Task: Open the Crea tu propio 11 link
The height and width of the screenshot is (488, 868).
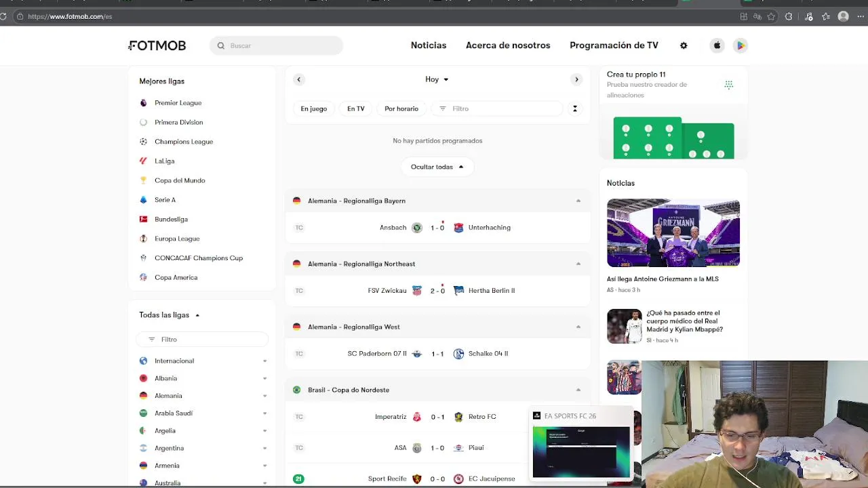Action: [636, 75]
